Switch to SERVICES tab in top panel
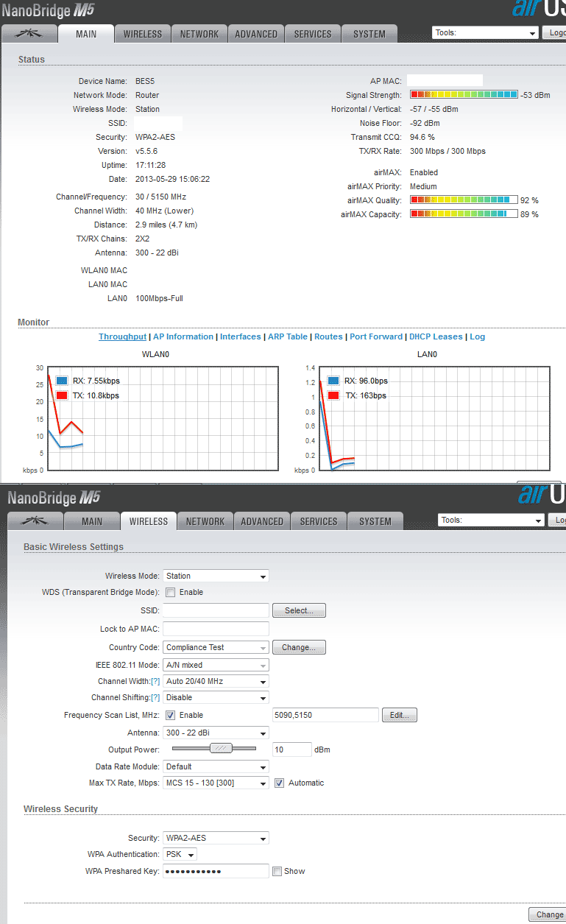This screenshot has height=924, width=566. click(313, 34)
